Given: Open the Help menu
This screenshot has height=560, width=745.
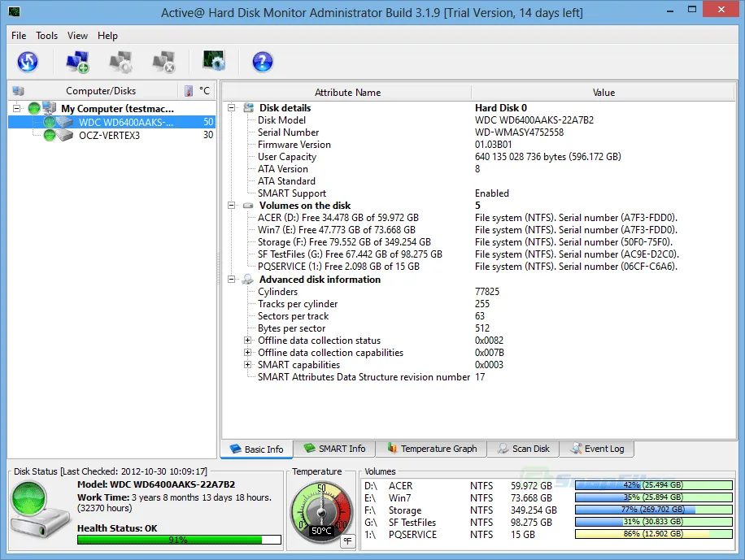Looking at the screenshot, I should (107, 36).
